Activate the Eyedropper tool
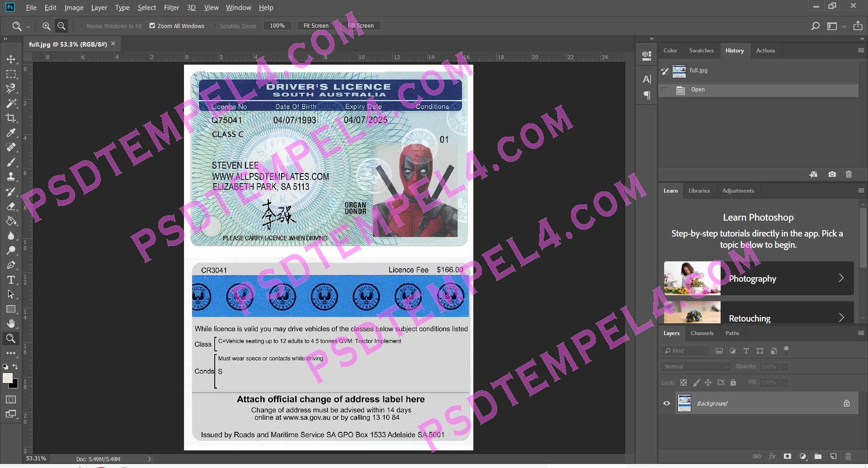868x468 pixels. click(x=11, y=133)
